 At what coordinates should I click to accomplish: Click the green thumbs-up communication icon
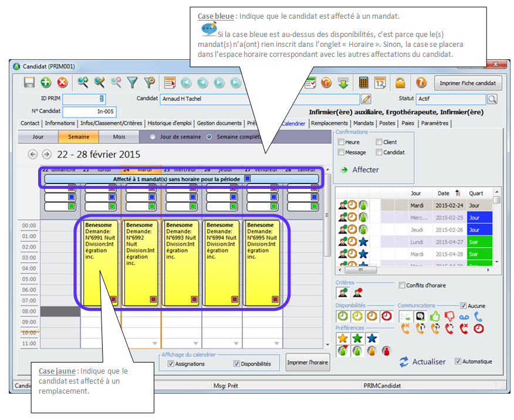coord(435,316)
